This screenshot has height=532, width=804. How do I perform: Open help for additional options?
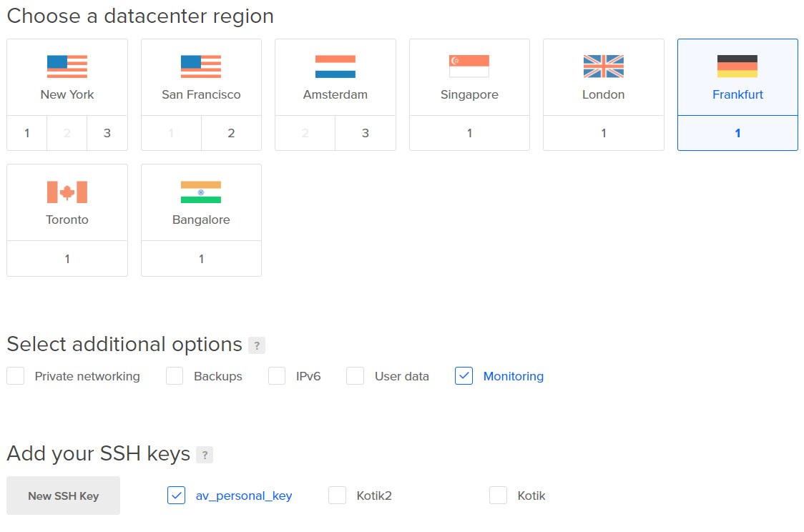click(257, 346)
